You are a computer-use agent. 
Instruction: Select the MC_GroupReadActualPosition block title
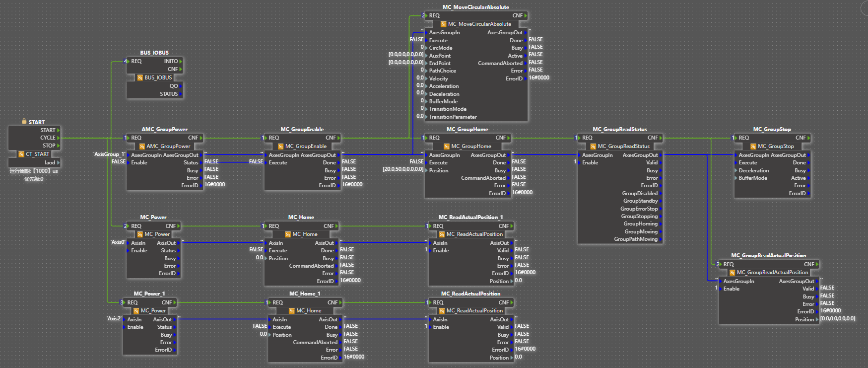(x=769, y=256)
